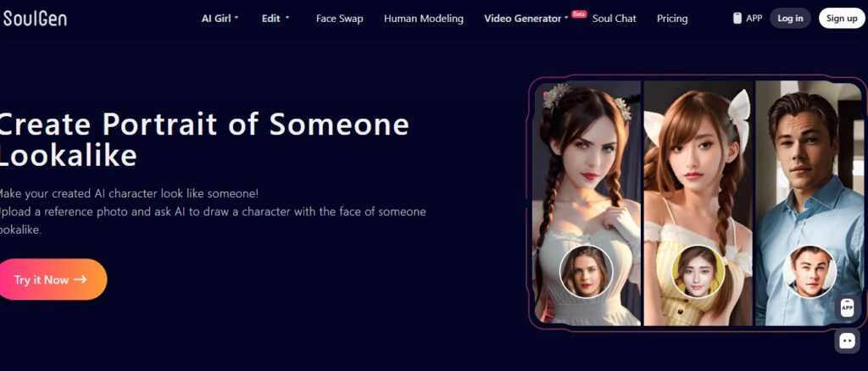
Task: Click the Sign up button
Action: point(842,19)
